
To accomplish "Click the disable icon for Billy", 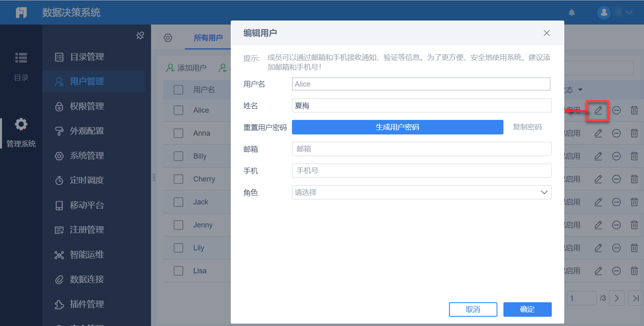I will [616, 156].
